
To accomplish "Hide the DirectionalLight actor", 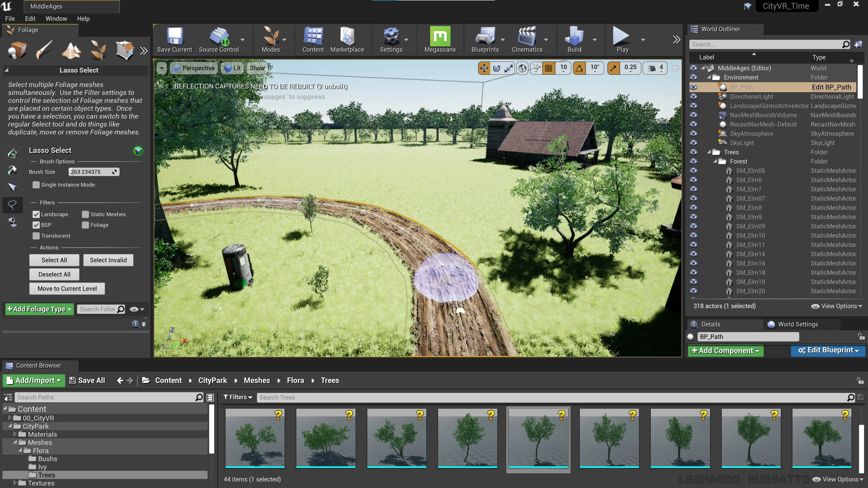I will coord(694,97).
